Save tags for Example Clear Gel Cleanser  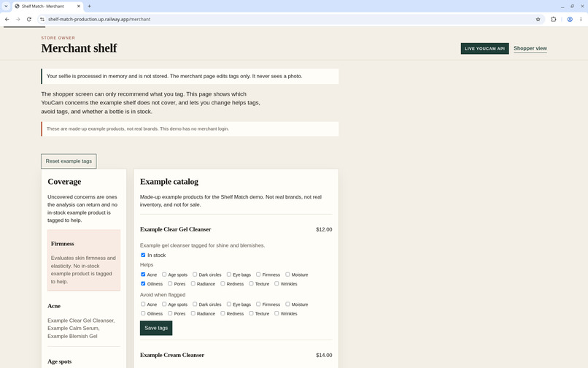[156, 328]
